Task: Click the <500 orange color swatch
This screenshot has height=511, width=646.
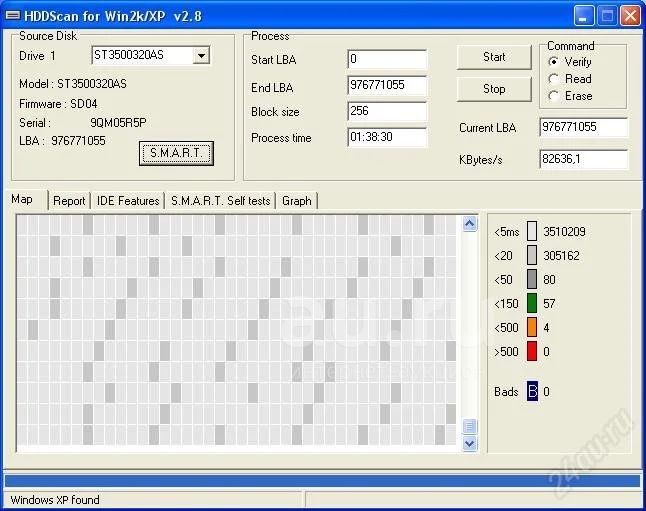Action: [x=532, y=327]
